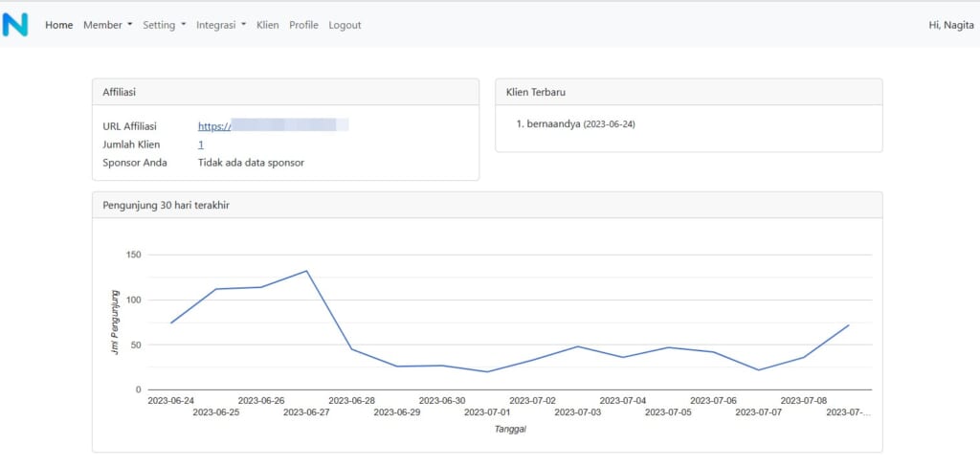Viewport: 980px width, 467px height.
Task: Expand the Member dropdown menu
Action: [x=107, y=25]
